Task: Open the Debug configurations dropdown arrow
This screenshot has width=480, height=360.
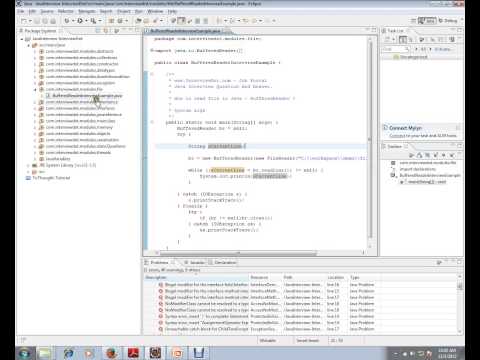Action: tap(73, 21)
